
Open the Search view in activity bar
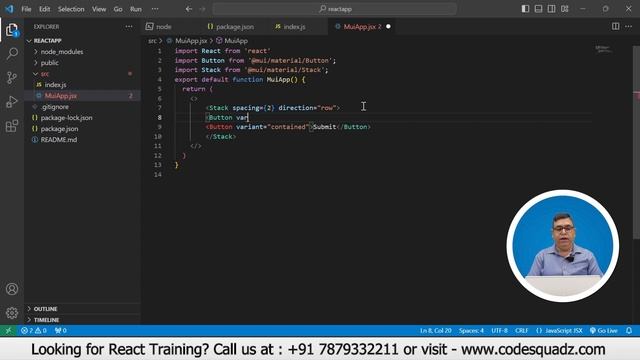point(12,53)
